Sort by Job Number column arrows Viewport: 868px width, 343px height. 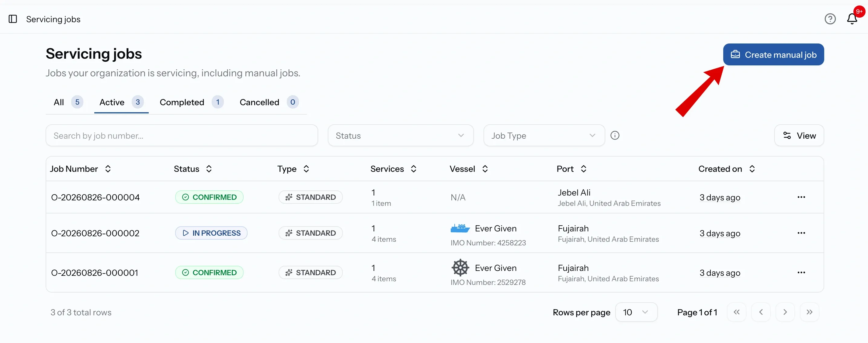click(108, 169)
